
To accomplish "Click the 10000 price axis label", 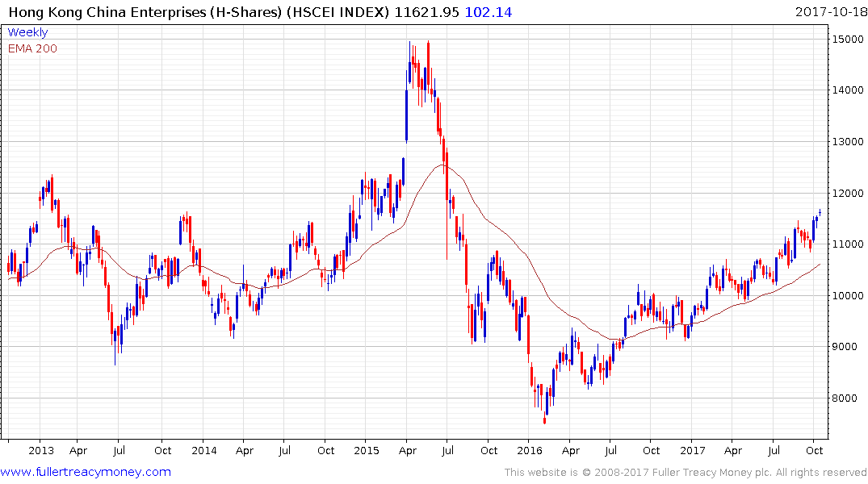I will [x=845, y=296].
